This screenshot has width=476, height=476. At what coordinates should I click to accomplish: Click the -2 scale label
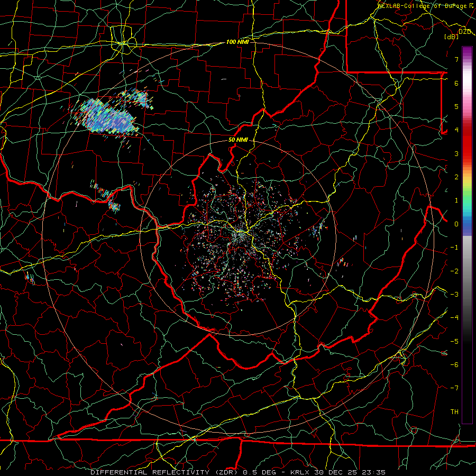[454, 271]
